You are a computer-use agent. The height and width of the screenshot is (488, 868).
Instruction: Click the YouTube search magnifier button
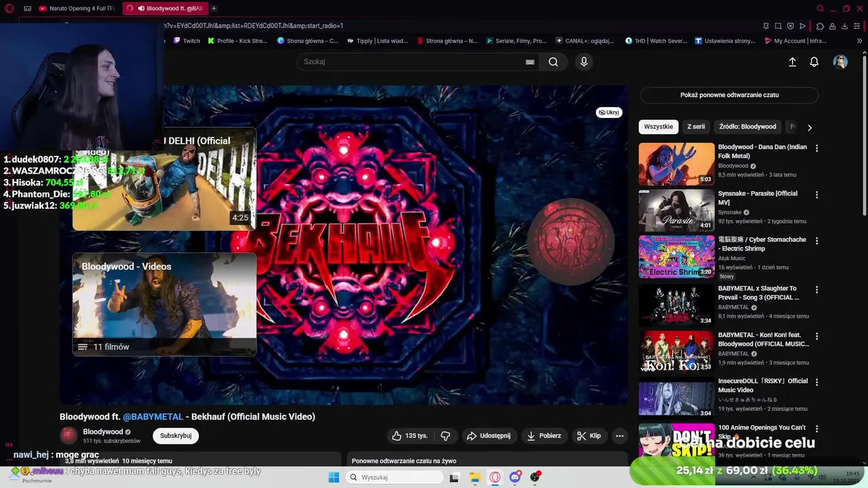coord(553,62)
